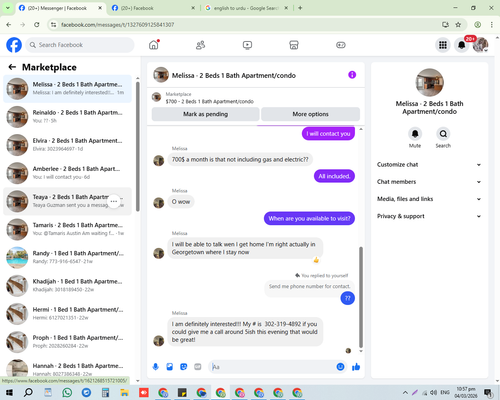Click More options button

(x=310, y=114)
